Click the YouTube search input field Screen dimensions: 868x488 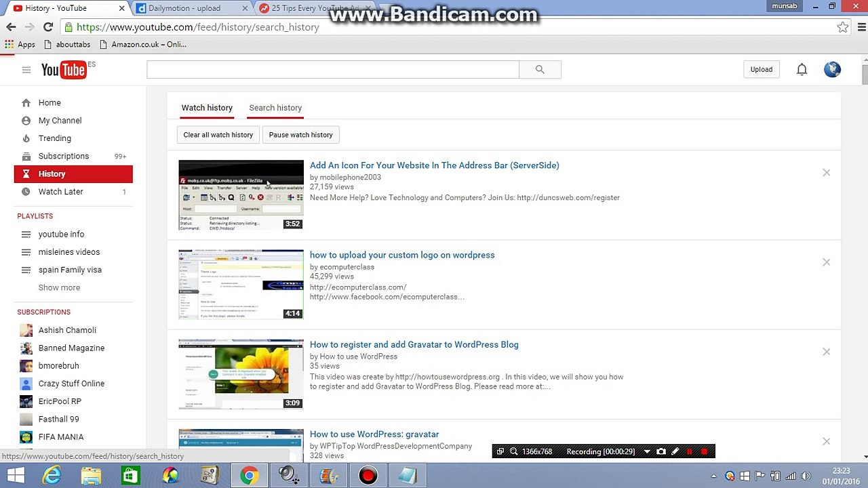(333, 69)
